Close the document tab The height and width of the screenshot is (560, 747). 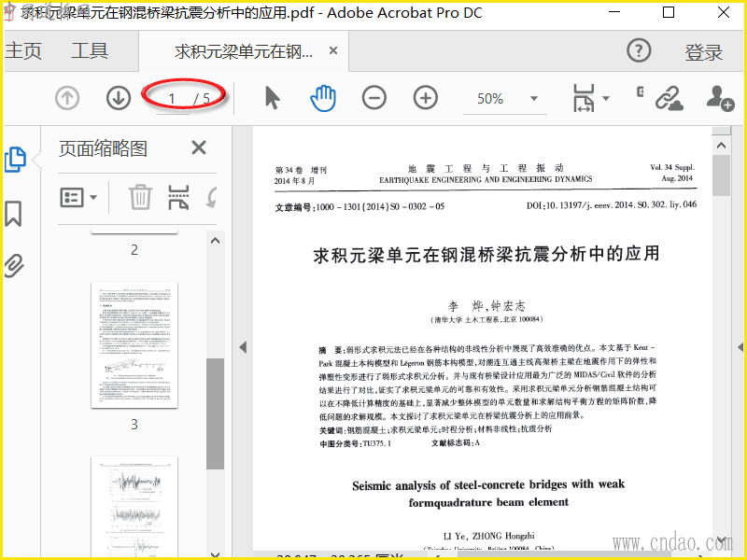click(x=333, y=50)
